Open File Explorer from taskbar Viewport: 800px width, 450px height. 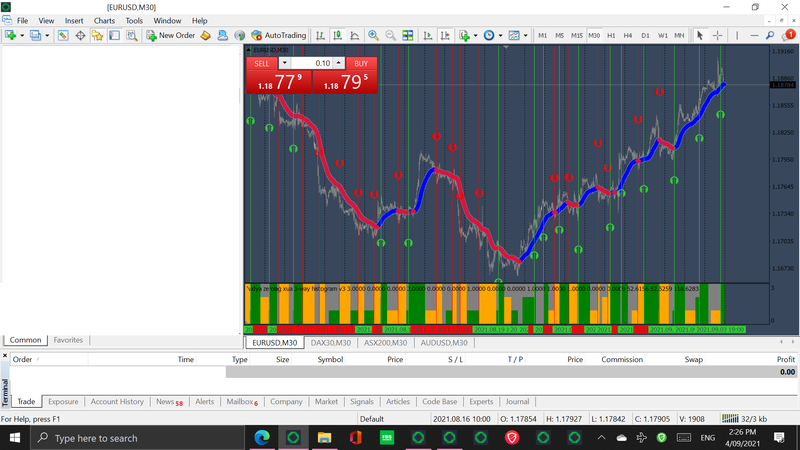click(324, 438)
